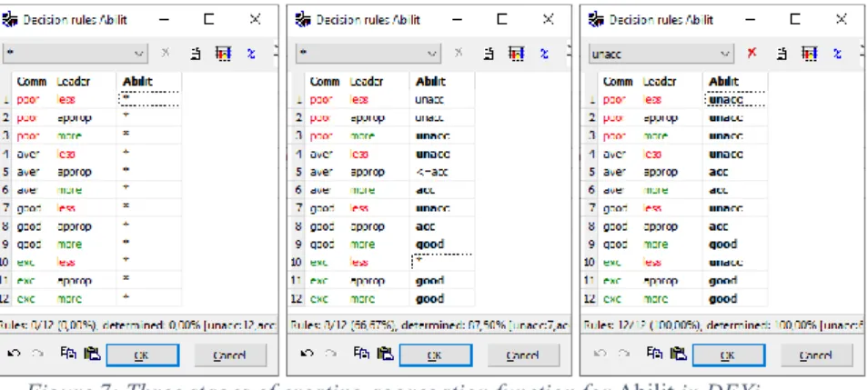Viewport: 868px width, 390px height.
Task: Click the delete X icon in the 66,67% window
Action: (x=459, y=53)
